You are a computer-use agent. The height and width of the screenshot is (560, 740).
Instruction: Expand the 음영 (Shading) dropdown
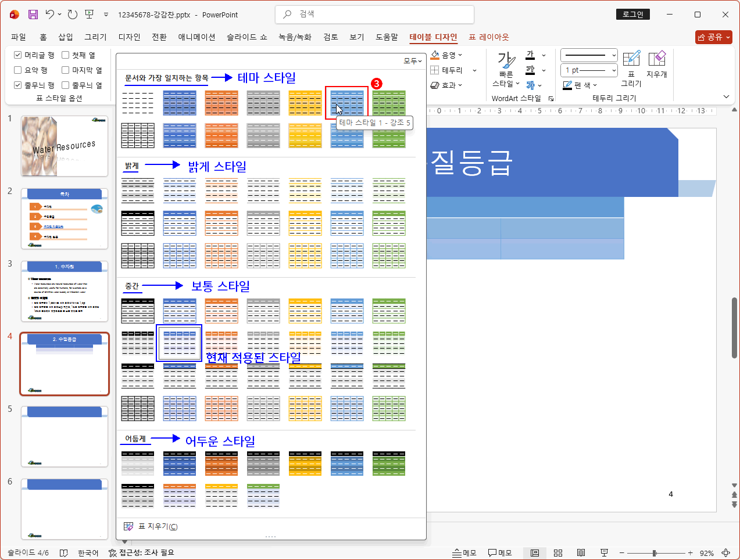460,55
